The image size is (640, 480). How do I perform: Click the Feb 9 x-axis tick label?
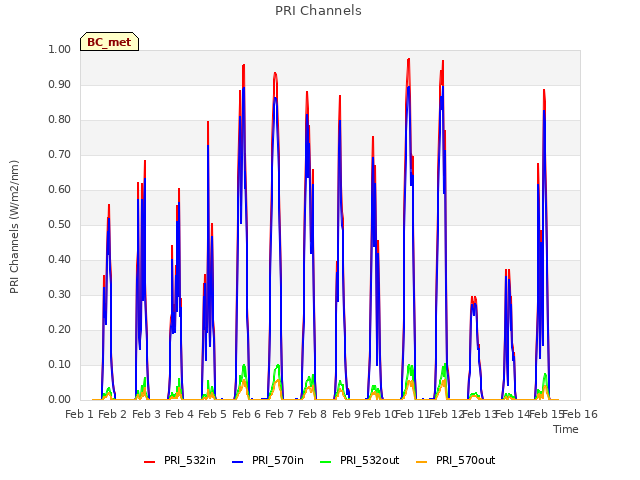coord(346,414)
